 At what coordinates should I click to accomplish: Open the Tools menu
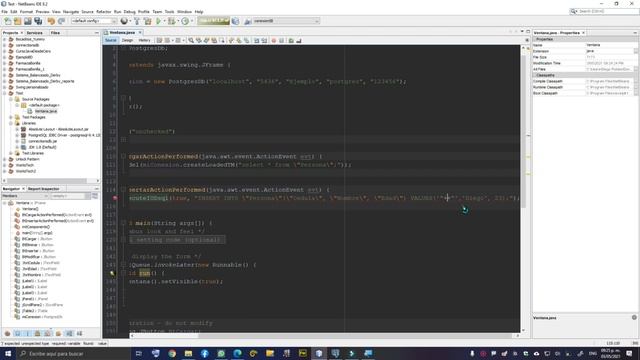pyautogui.click(x=169, y=12)
